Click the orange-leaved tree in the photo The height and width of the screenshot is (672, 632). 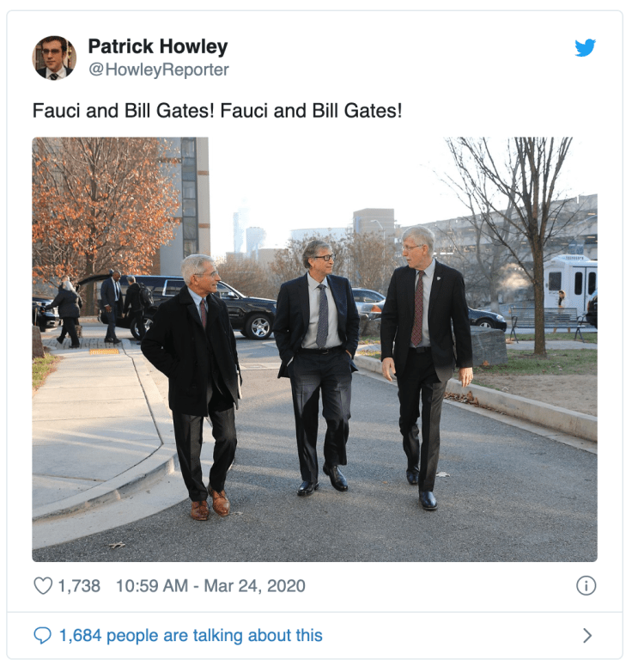103,210
